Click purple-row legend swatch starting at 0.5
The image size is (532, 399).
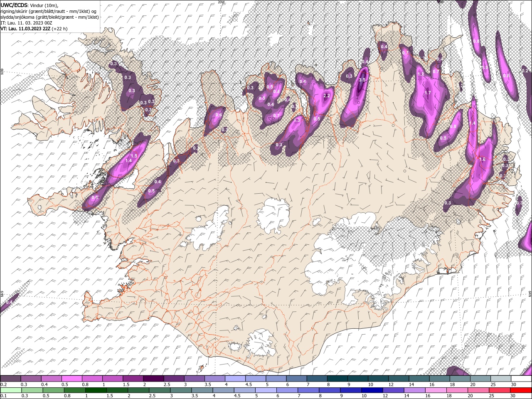point(72,379)
